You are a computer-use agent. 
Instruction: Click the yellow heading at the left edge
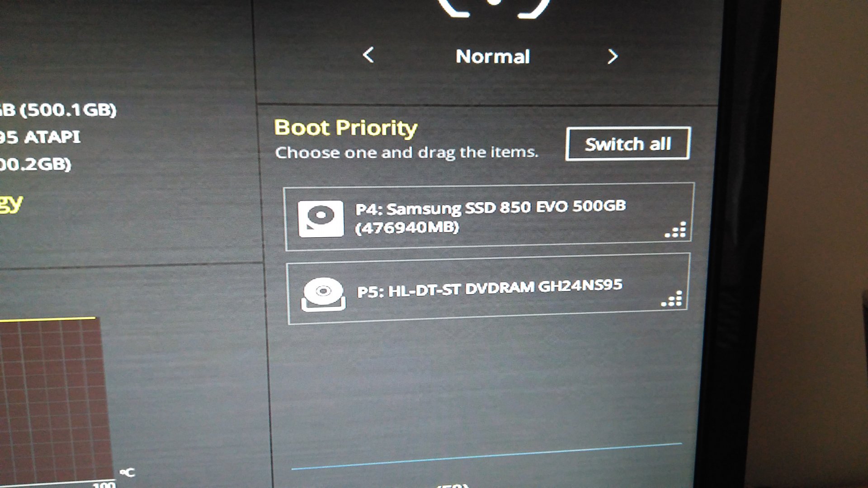click(11, 203)
